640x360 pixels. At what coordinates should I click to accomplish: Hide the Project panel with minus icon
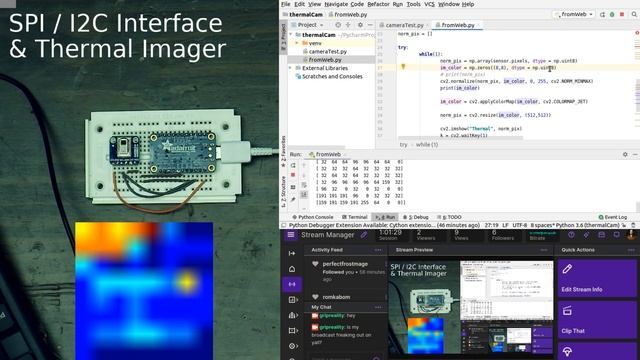click(x=370, y=25)
